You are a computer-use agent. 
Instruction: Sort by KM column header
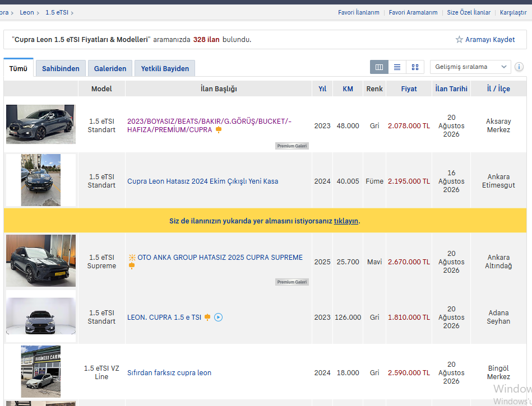pyautogui.click(x=348, y=89)
